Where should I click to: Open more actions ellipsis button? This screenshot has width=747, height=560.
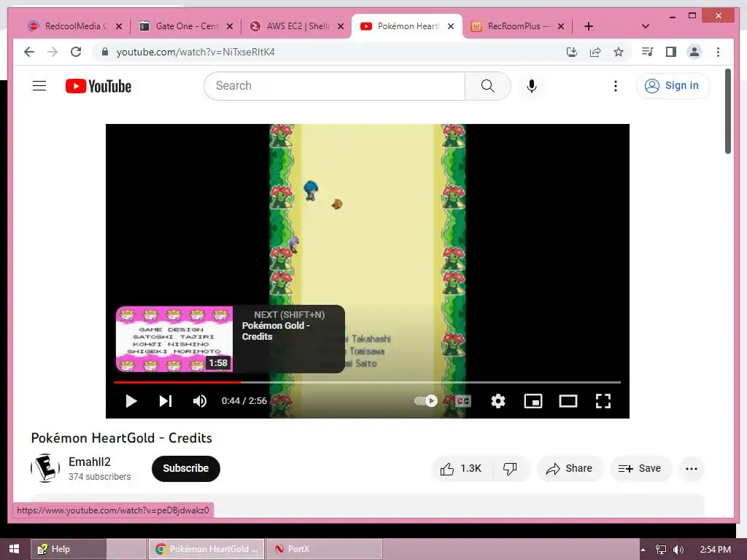[692, 469]
